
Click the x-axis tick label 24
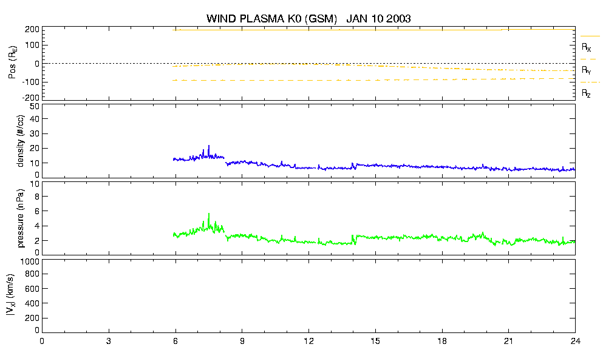(575, 342)
